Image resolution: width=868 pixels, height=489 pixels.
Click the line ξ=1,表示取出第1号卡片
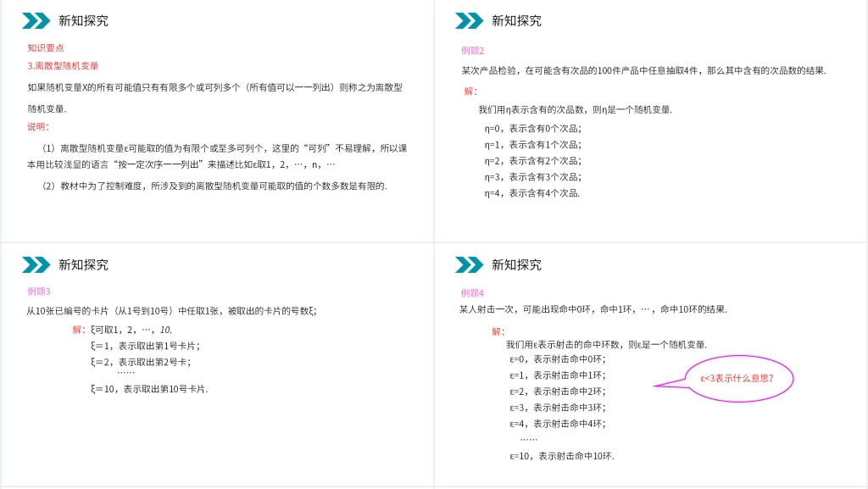(x=145, y=346)
